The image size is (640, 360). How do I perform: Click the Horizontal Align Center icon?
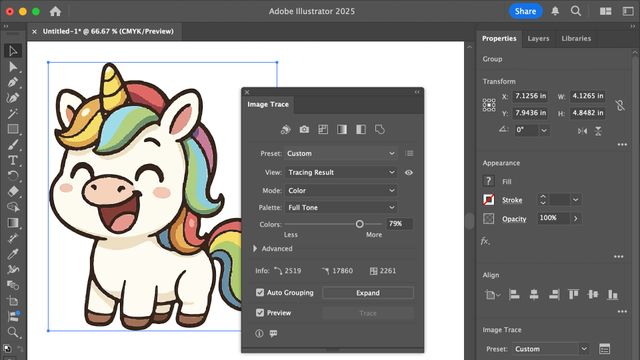point(534,294)
